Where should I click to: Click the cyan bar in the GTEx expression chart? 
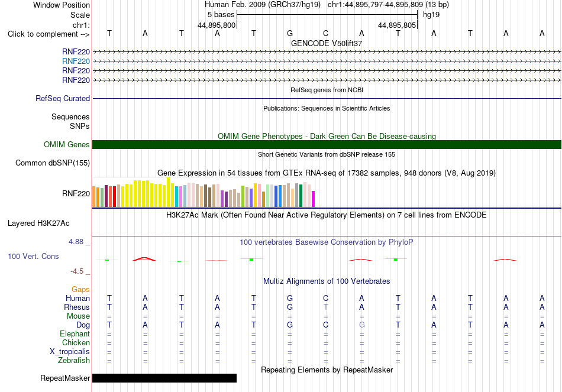pyautogui.click(x=177, y=197)
